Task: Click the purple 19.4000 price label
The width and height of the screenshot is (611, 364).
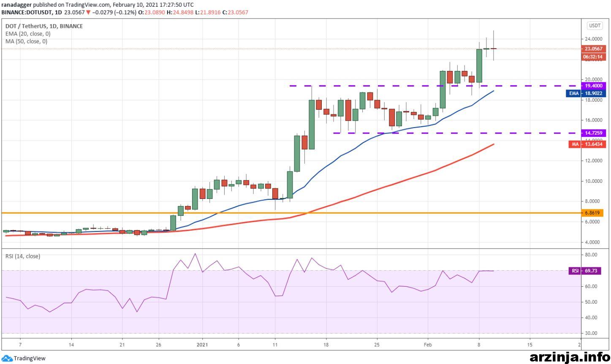Action: 594,85
